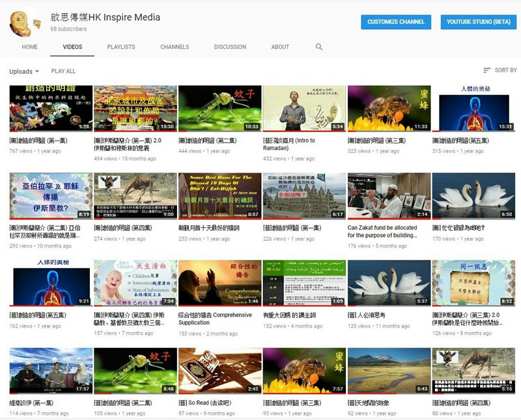Select the Home tab
Image resolution: width=521 pixels, height=420 pixels.
click(x=29, y=47)
